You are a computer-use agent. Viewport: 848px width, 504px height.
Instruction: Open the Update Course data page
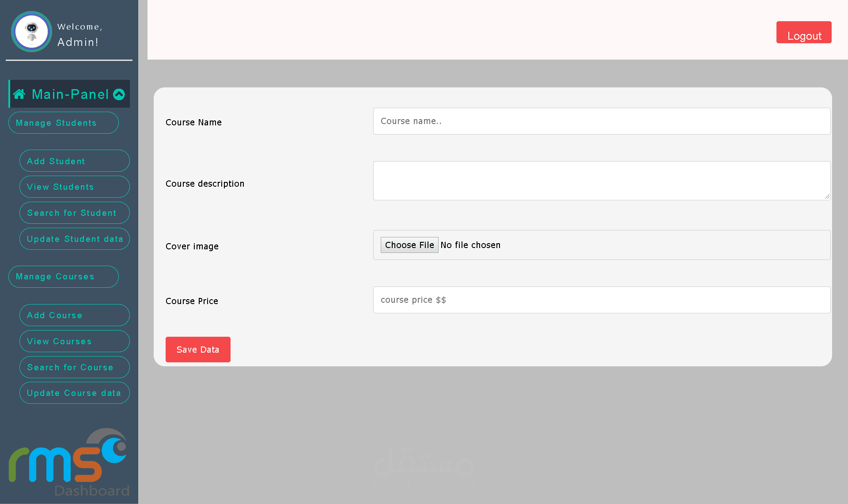coord(74,393)
